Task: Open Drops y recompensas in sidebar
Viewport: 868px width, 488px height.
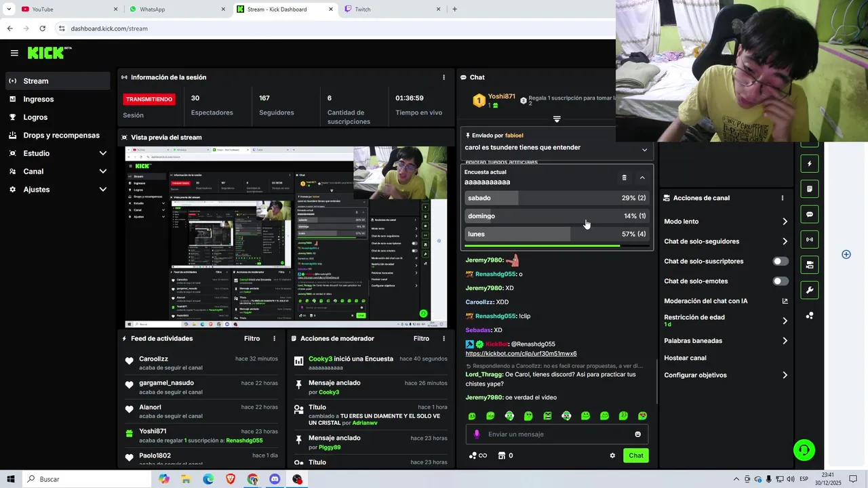Action: pos(58,135)
